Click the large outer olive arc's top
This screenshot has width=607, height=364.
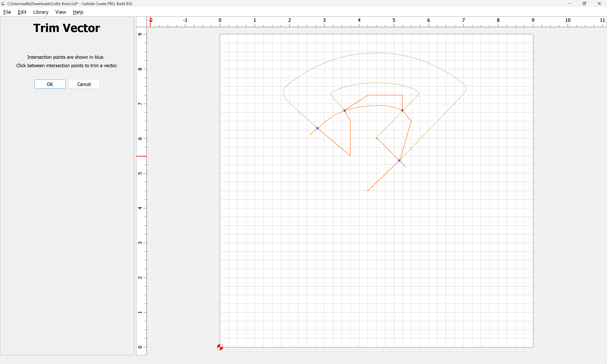(377, 53)
